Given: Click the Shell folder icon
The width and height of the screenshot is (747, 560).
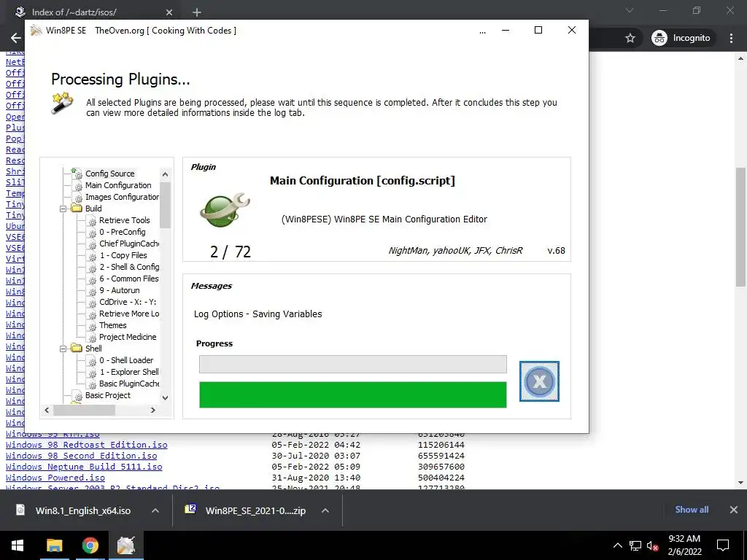Looking at the screenshot, I should click(77, 348).
